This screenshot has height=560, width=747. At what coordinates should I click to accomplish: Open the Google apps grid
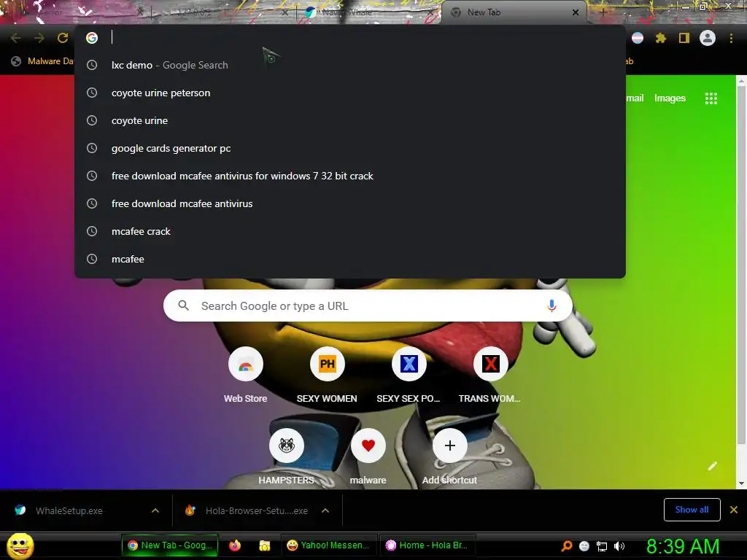pos(711,98)
